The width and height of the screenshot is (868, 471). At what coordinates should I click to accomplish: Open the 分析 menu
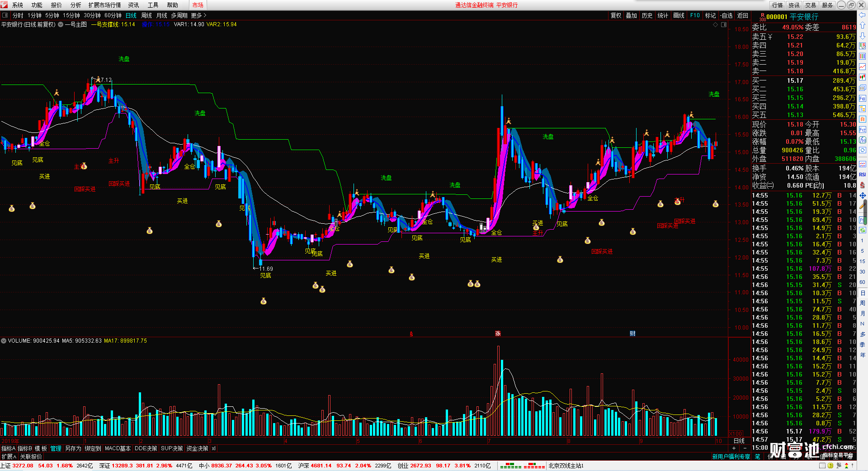pos(75,5)
